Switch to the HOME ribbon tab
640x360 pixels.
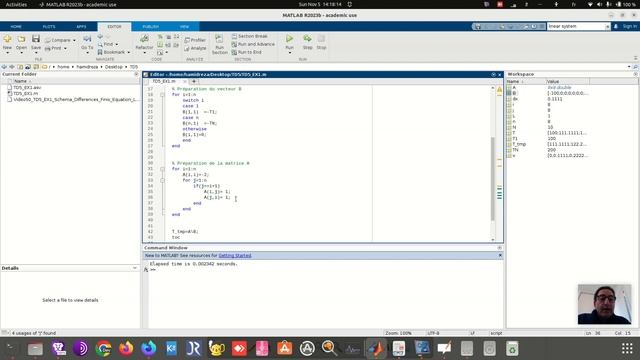point(16,27)
